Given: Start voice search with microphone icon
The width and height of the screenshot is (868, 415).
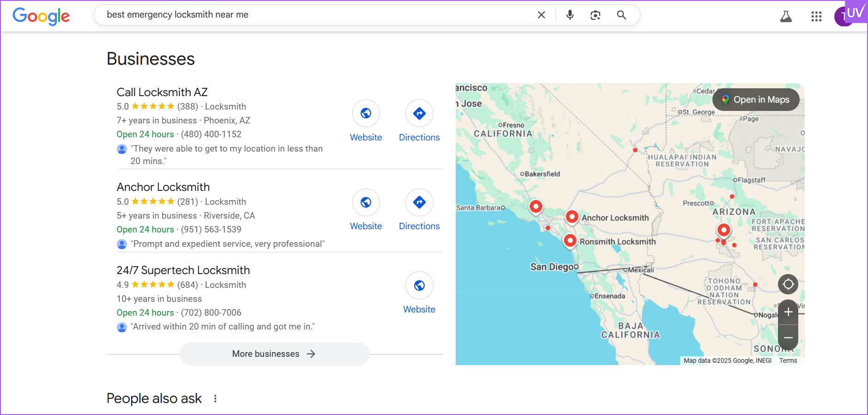Looking at the screenshot, I should tap(570, 15).
